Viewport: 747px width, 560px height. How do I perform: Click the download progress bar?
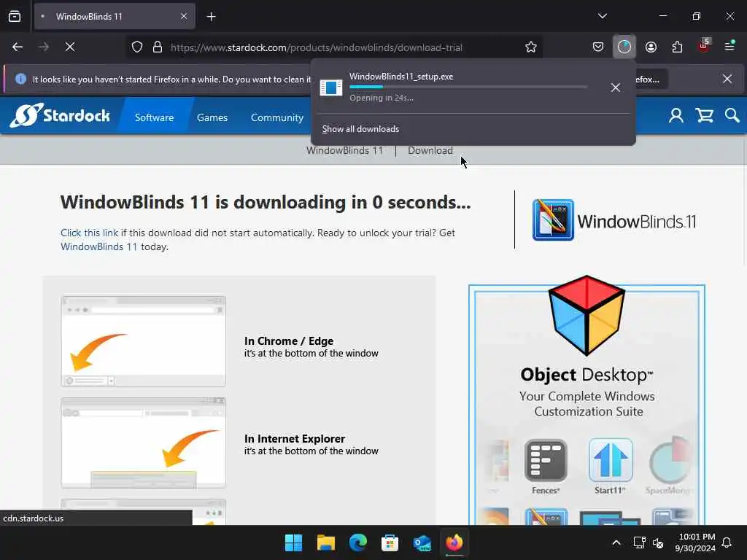[x=468, y=87]
